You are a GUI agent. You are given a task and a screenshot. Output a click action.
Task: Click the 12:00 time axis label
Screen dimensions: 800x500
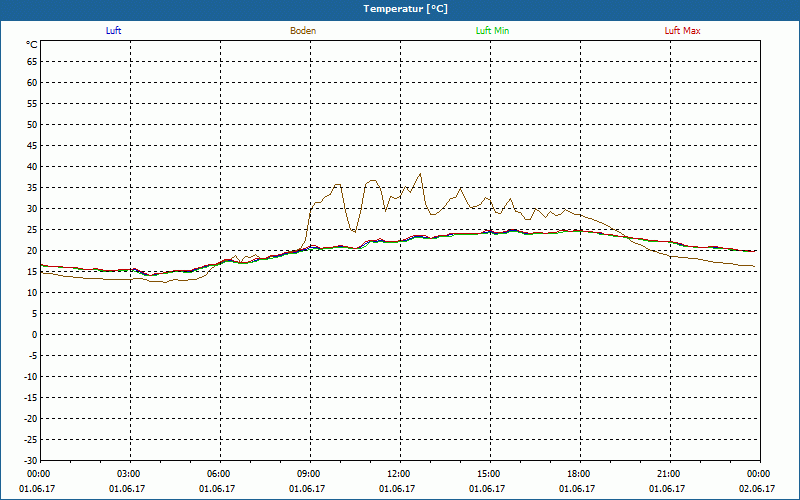tap(399, 474)
